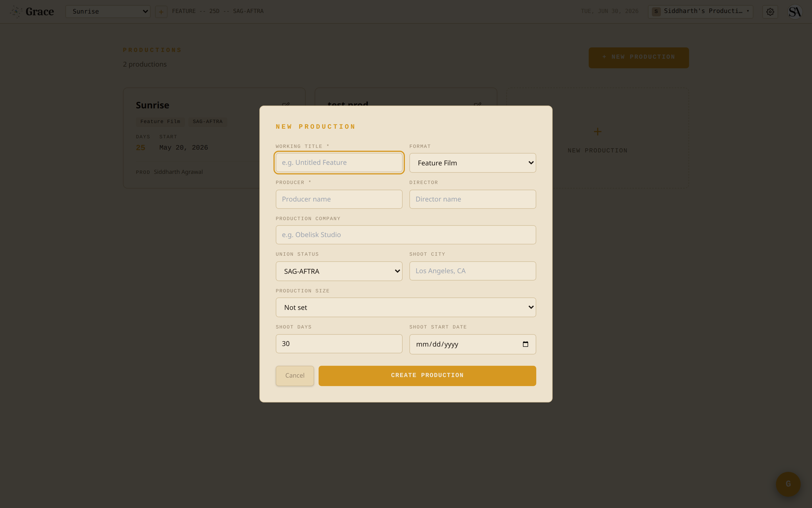Click the FEATURE -- 25D -- SAG-AFTRA summary text
This screenshot has height=508, width=812.
coord(218,11)
